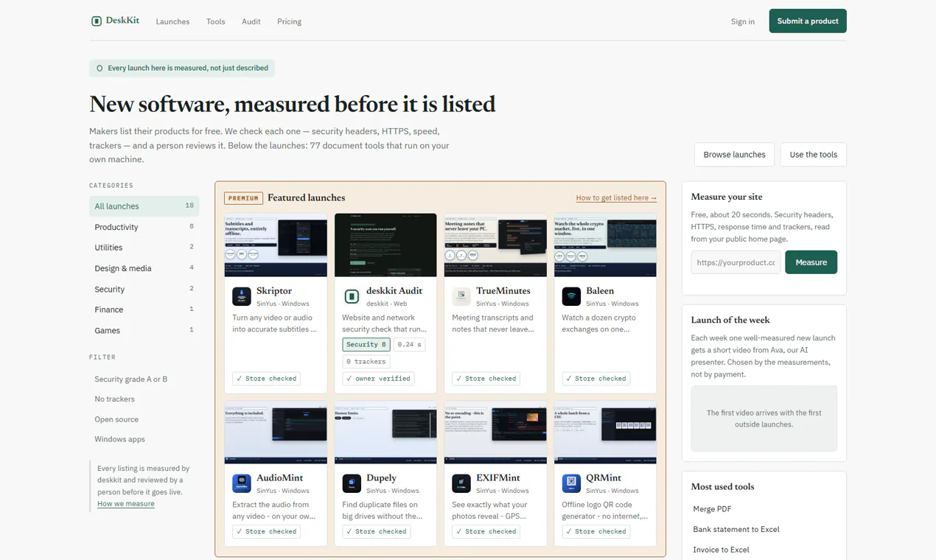Open the Merge PDF tool
Viewport: 936px width, 560px height.
(x=712, y=509)
